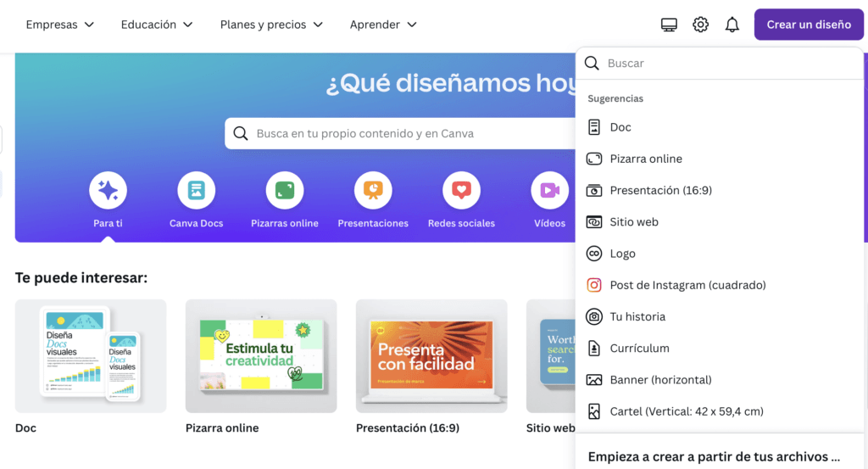Open the Estimula tu creatividad thumbnail

coord(261,356)
